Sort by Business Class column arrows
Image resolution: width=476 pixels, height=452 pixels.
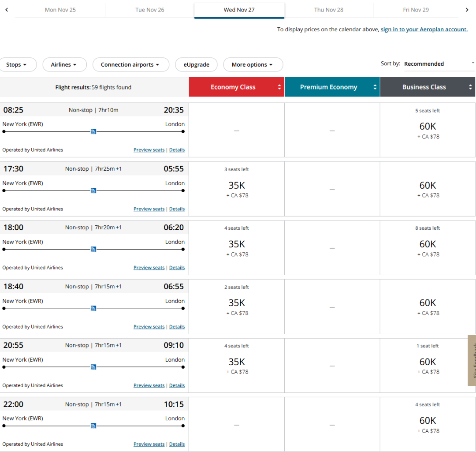(x=470, y=87)
